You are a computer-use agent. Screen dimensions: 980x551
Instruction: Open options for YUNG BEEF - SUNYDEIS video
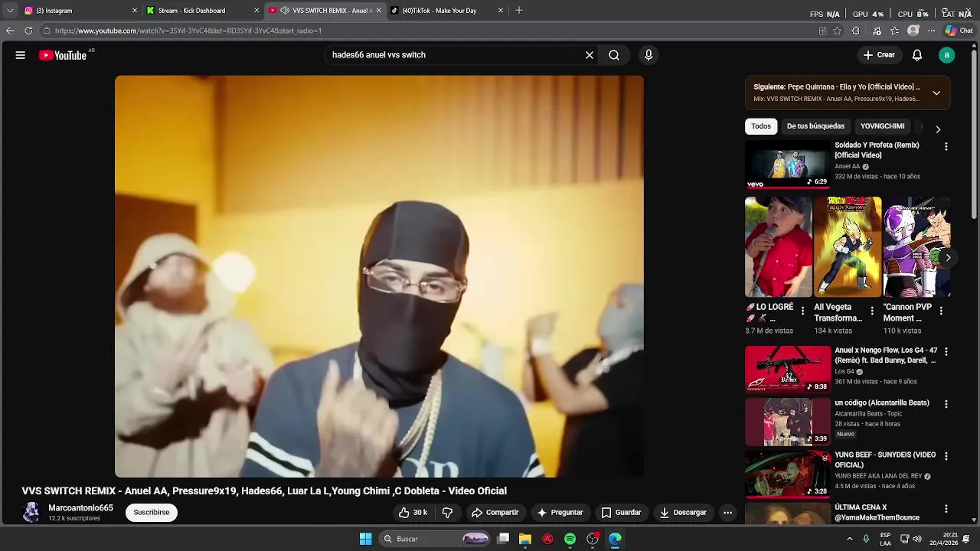pyautogui.click(x=946, y=456)
